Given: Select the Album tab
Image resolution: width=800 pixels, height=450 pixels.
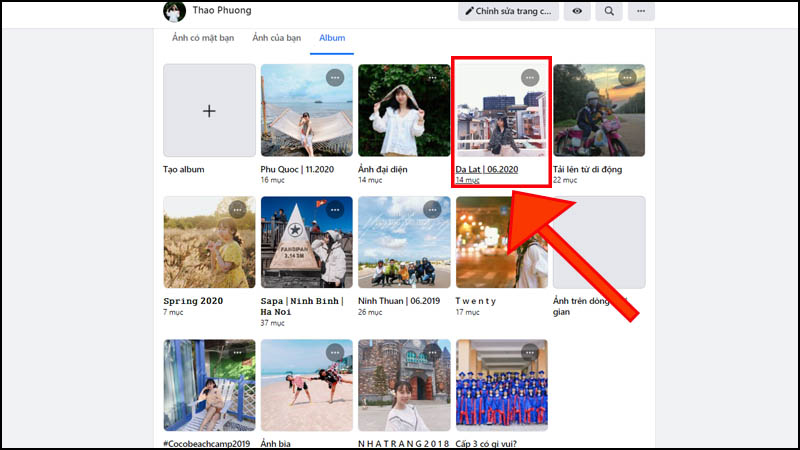Looking at the screenshot, I should (x=332, y=38).
